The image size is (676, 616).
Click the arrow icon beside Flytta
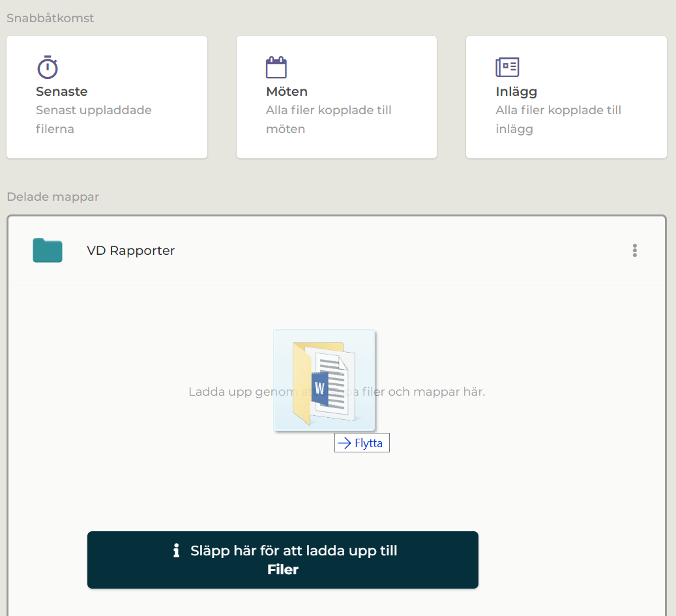click(x=345, y=443)
